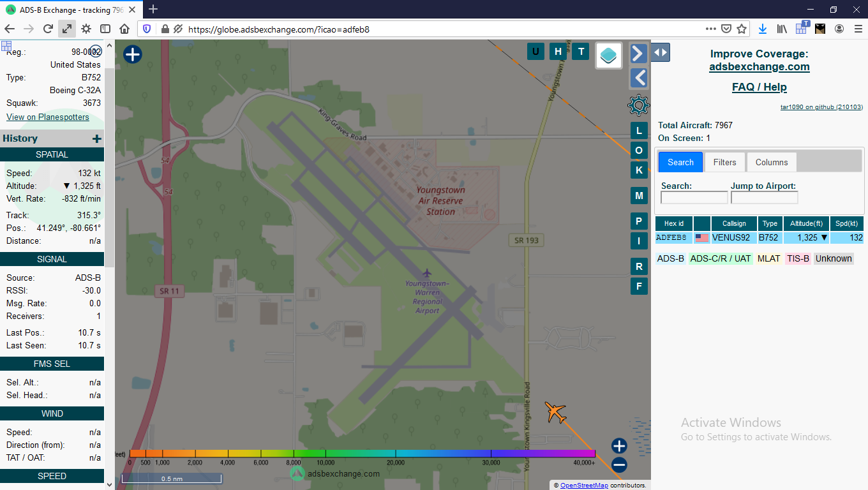The image size is (868, 490).
Task: Click the ADS-C/R / UAT legend label
Action: coord(721,258)
